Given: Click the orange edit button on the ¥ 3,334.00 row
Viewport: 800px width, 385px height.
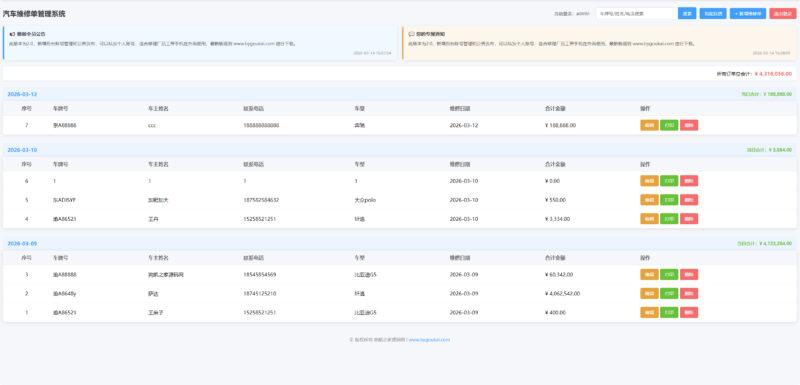Looking at the screenshot, I should 649,219.
